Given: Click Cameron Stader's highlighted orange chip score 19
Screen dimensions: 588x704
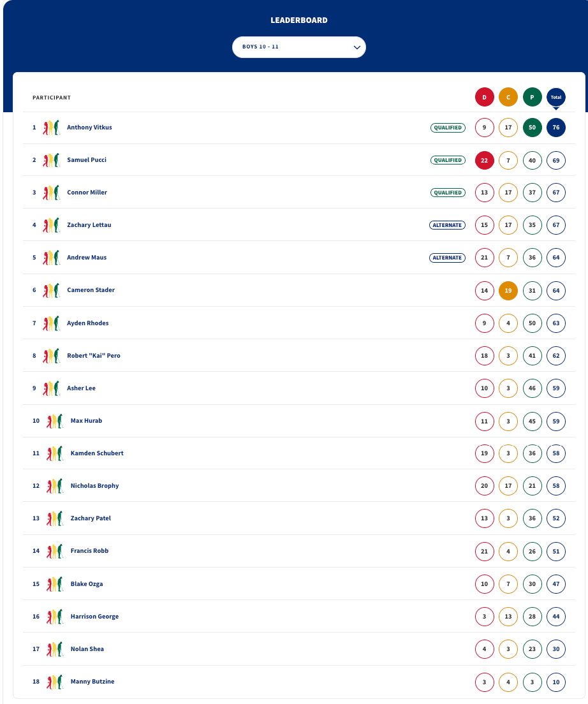Looking at the screenshot, I should [x=508, y=291].
